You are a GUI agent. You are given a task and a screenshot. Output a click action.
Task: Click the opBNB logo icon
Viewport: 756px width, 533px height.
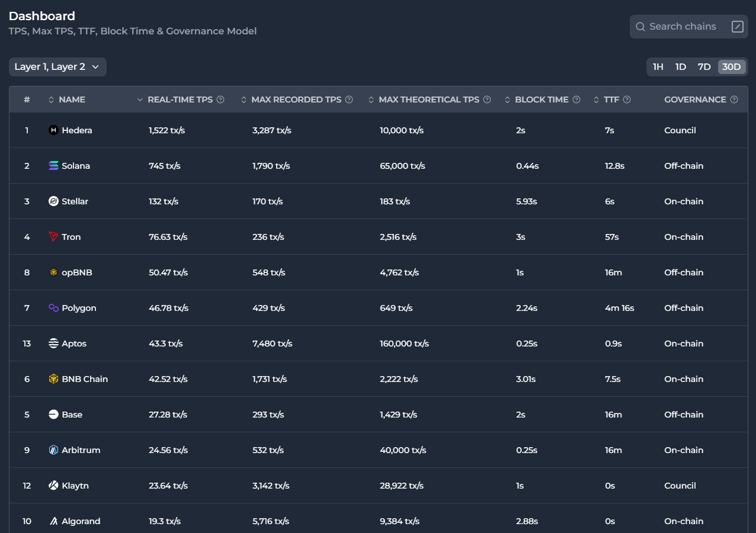tap(53, 272)
